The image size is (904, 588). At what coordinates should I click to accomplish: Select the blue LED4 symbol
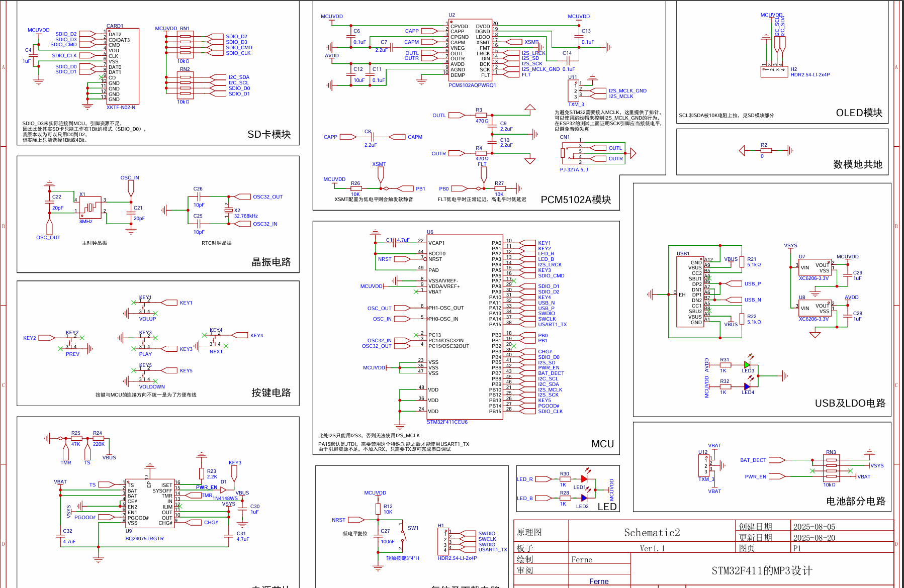pos(747,386)
